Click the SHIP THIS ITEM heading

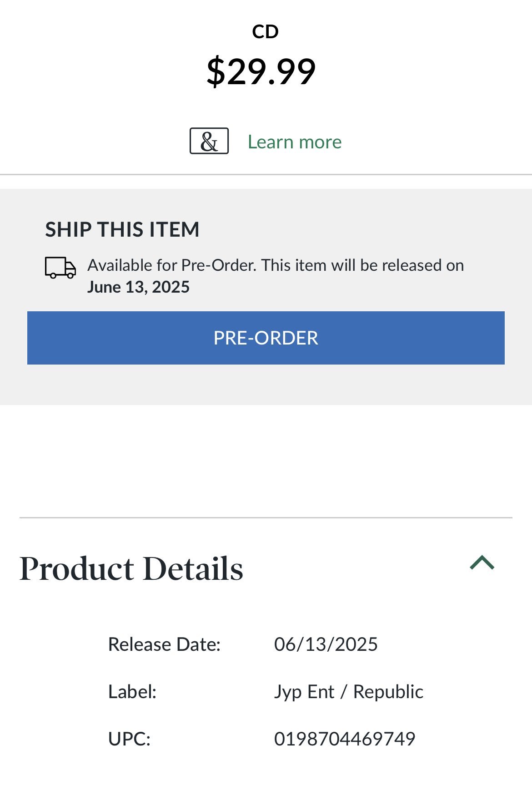[122, 229]
